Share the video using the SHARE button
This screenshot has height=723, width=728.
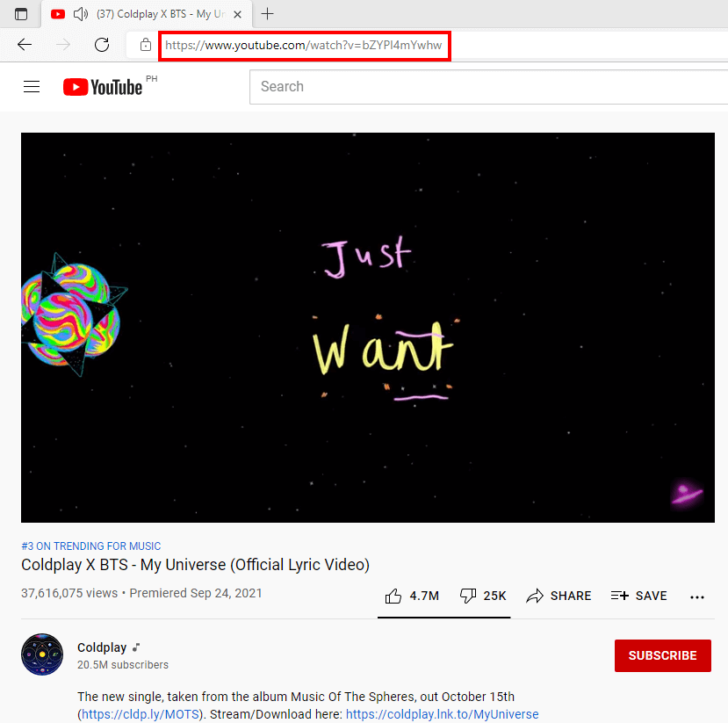click(x=559, y=596)
